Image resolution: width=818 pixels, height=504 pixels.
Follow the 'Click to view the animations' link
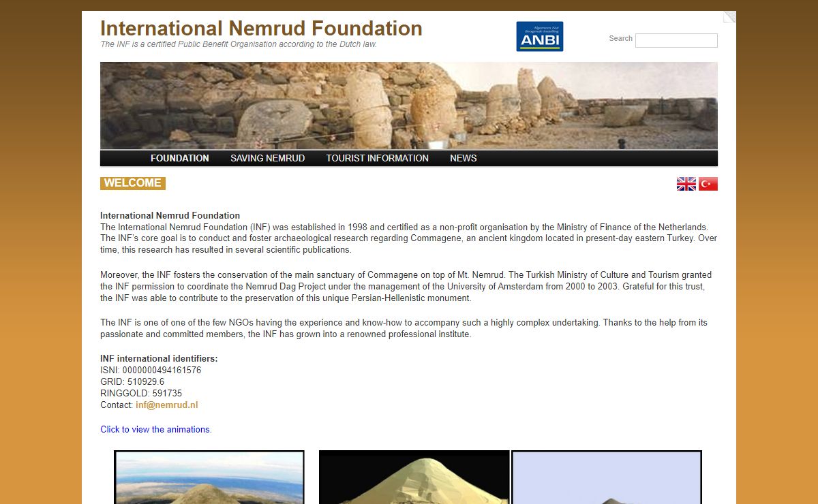click(156, 429)
